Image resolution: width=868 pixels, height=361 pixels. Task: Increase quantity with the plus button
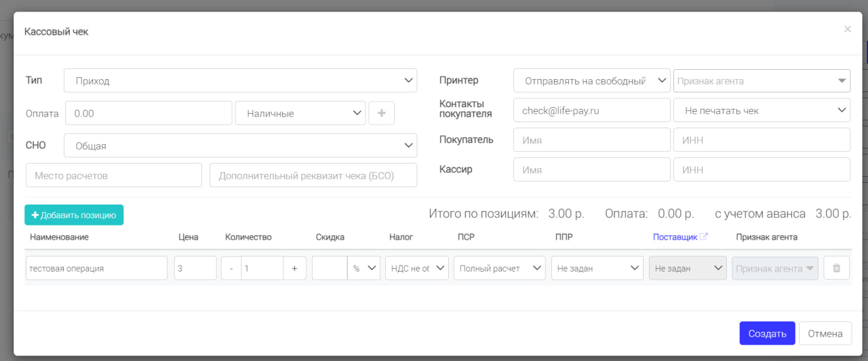click(294, 268)
